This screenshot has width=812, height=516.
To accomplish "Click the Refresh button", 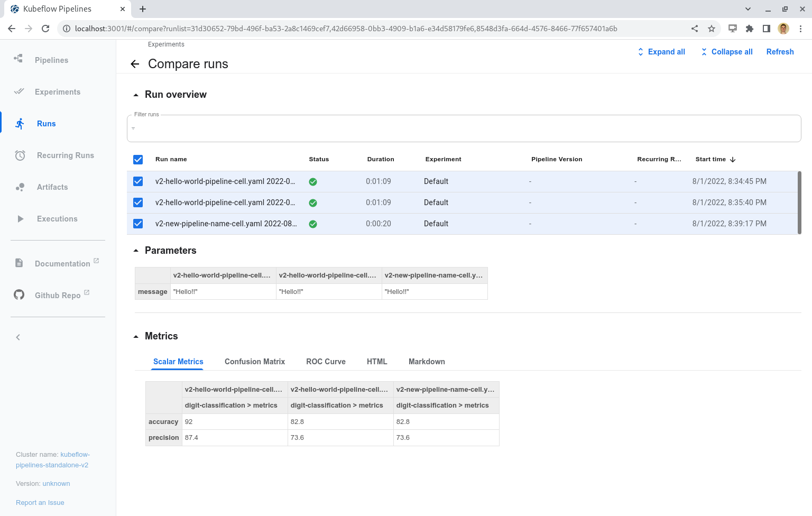I will tap(780, 52).
